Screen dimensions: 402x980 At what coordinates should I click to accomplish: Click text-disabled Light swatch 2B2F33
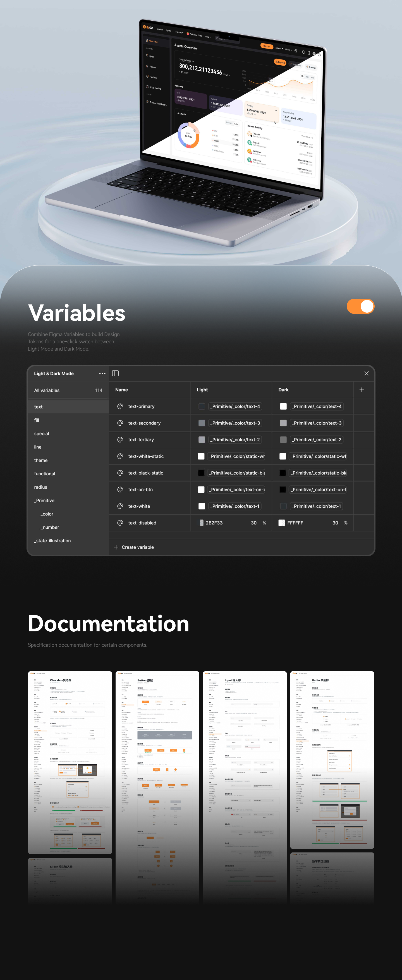tap(202, 523)
